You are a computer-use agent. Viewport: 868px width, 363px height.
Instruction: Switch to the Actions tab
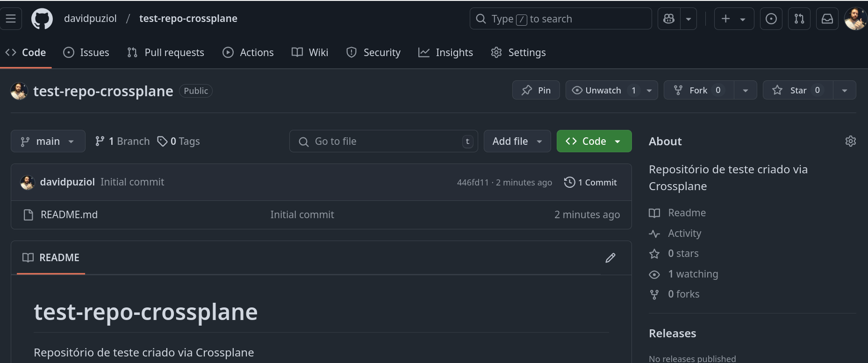(248, 52)
